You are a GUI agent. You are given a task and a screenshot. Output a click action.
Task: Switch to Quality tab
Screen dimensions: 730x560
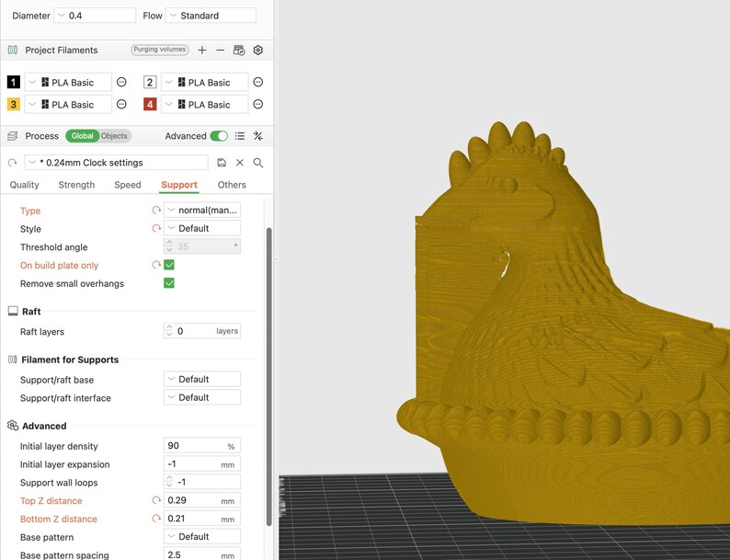pyautogui.click(x=24, y=185)
